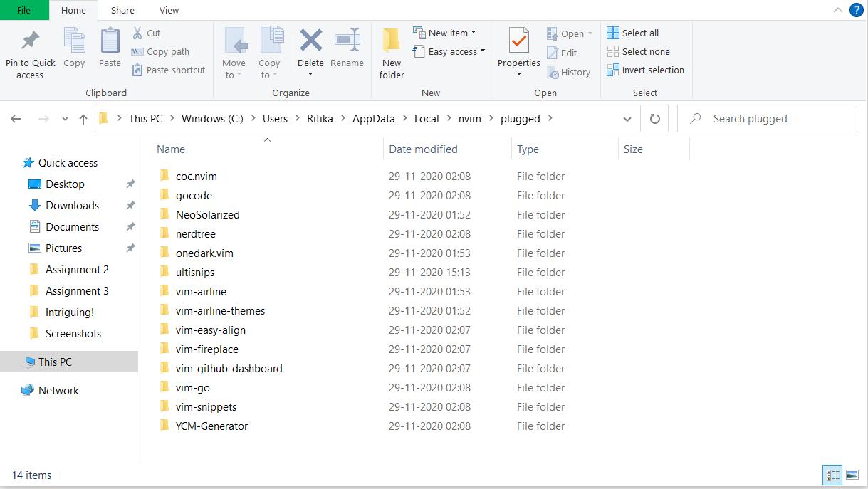Click nvim in the address breadcrumb
Viewport: 868px width, 489px height.
click(469, 119)
